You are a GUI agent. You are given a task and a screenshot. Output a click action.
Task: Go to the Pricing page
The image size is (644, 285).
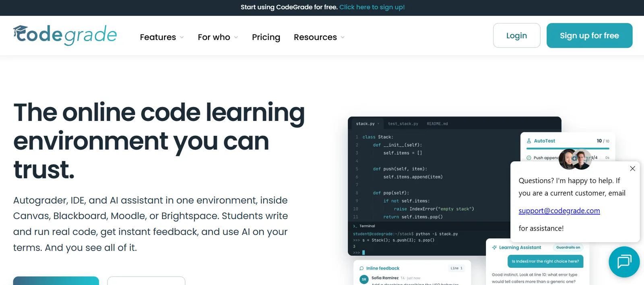(x=266, y=37)
